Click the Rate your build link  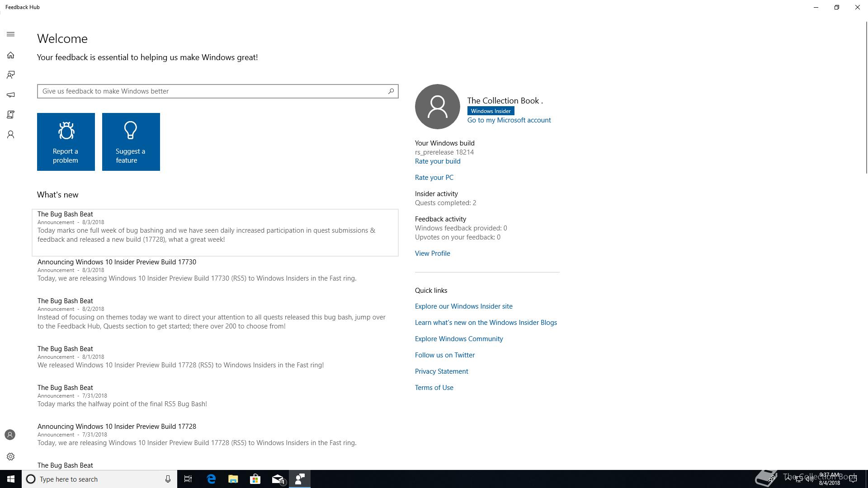(438, 161)
